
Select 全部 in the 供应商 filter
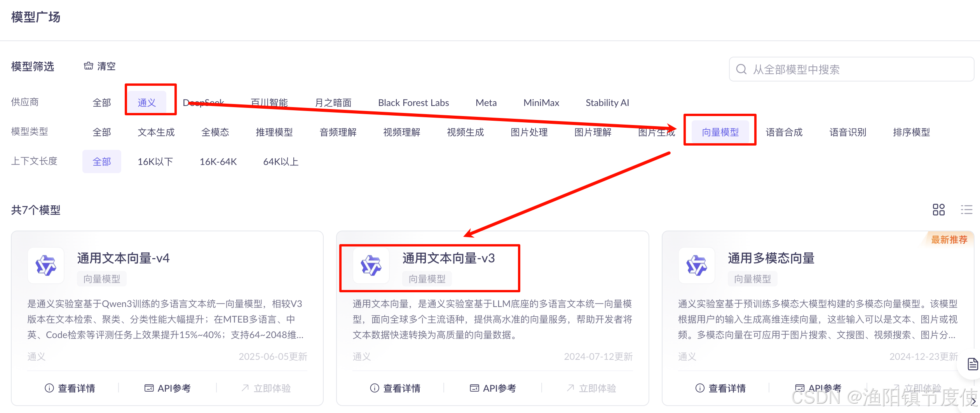click(102, 102)
